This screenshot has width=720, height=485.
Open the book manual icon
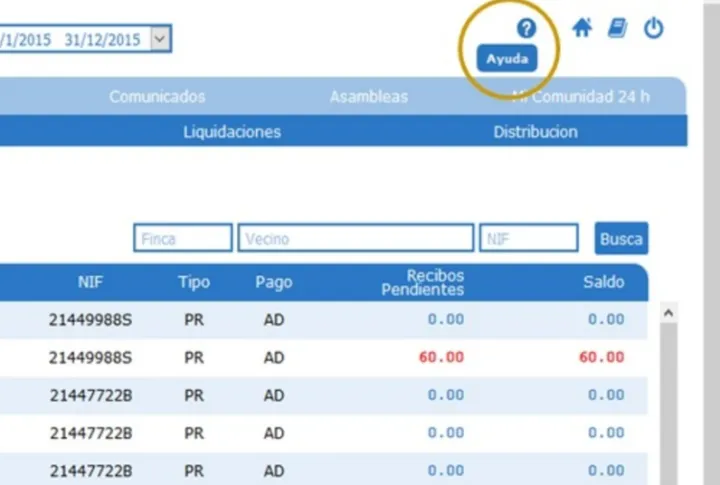(x=617, y=28)
